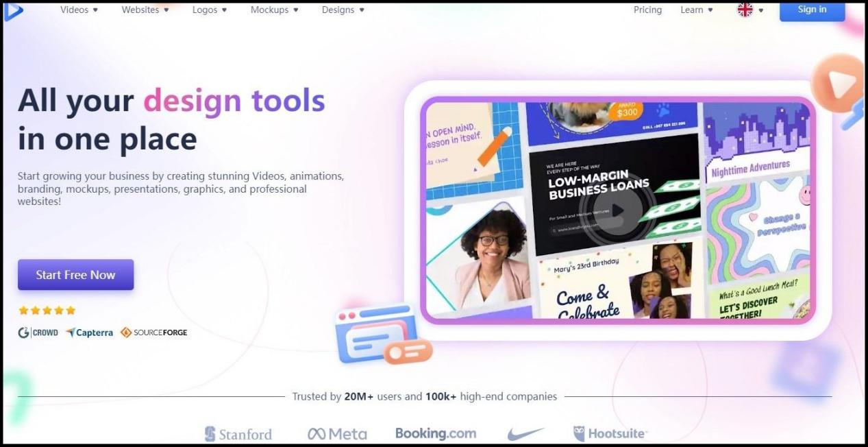The width and height of the screenshot is (868, 447).
Task: Play the showcase video
Action: tap(617, 210)
